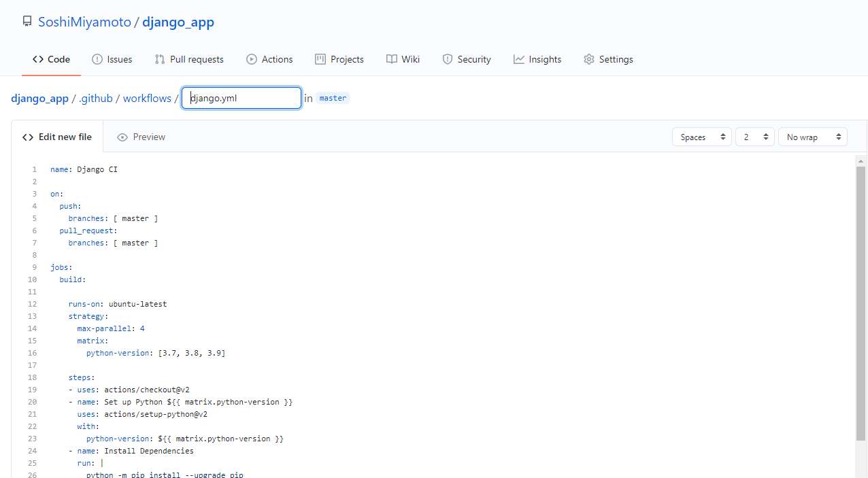
Task: Click line number 17 in gutter
Action: [33, 365]
